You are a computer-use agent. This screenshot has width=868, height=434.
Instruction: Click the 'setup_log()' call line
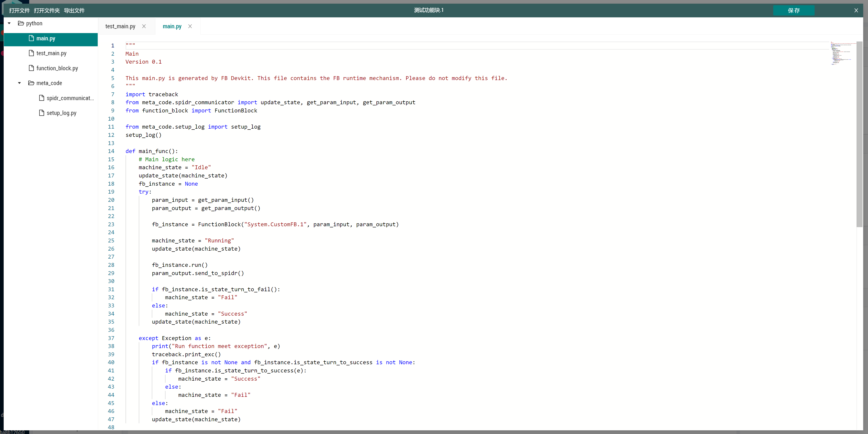coord(144,135)
